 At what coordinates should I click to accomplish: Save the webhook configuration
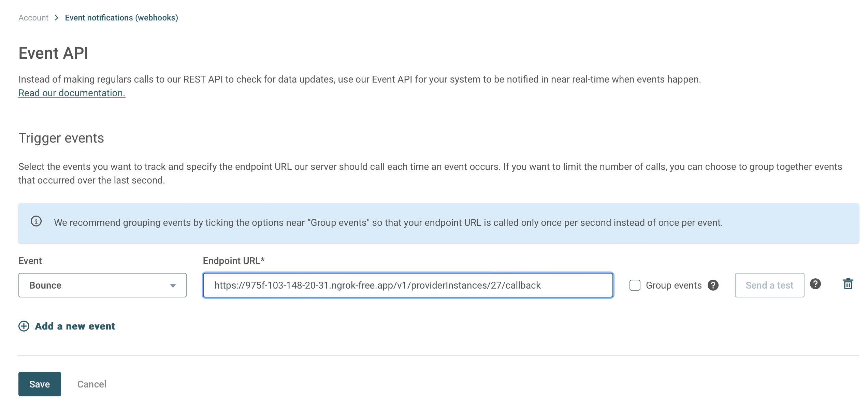40,384
